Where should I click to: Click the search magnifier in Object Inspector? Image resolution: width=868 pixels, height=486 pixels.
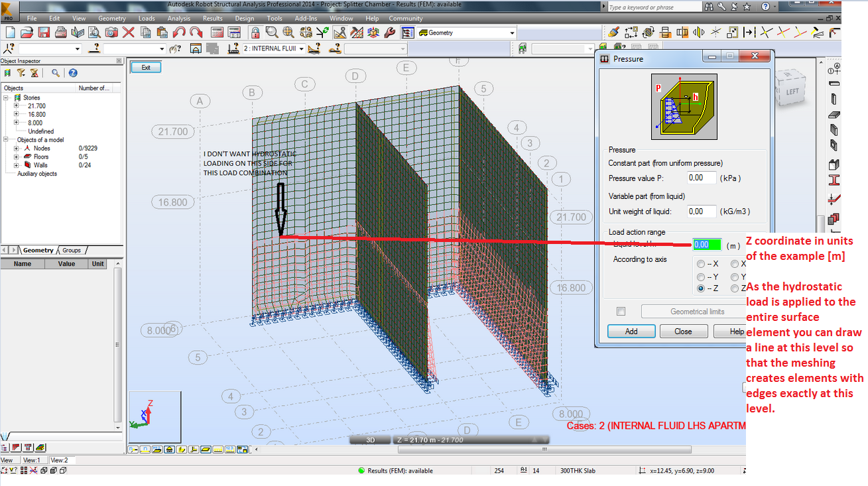[x=56, y=73]
